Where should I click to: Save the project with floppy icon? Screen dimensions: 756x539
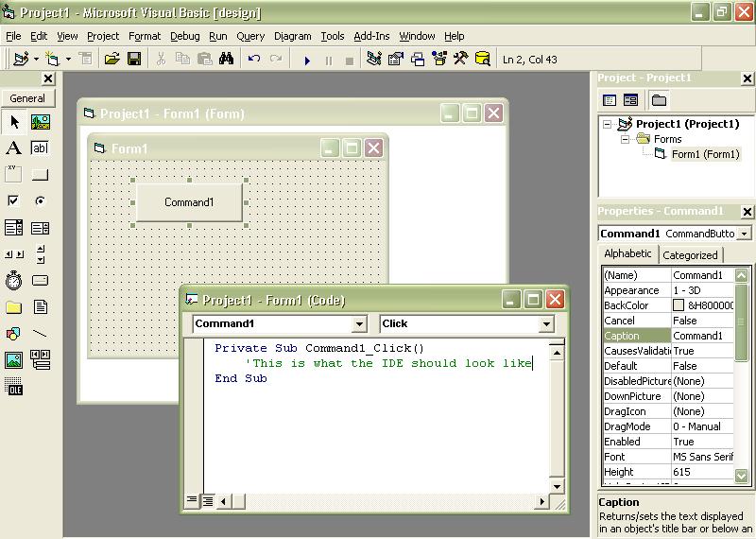134,59
